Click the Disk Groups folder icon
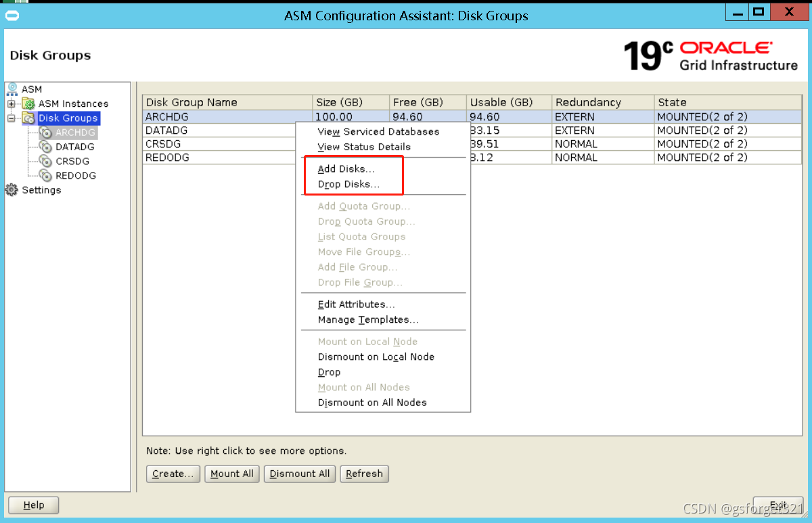The width and height of the screenshot is (812, 523). (28, 118)
